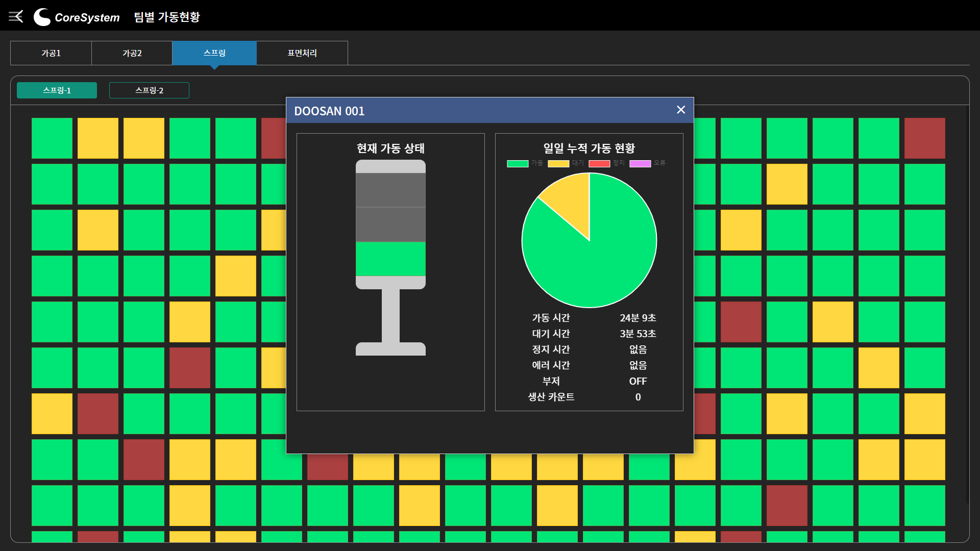Screen dimensions: 980x551
Task: Open the hamburger menu icon
Action: click(x=16, y=17)
